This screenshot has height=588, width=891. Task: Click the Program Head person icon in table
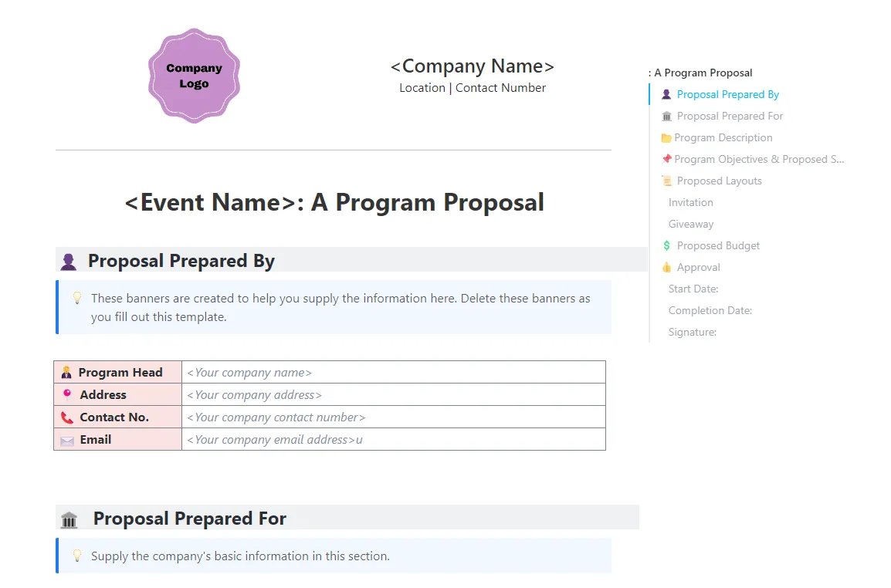(66, 373)
